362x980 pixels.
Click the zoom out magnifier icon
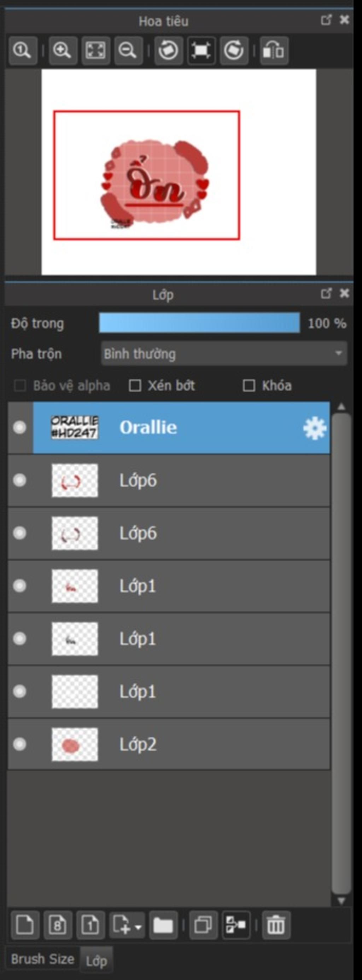point(128,50)
